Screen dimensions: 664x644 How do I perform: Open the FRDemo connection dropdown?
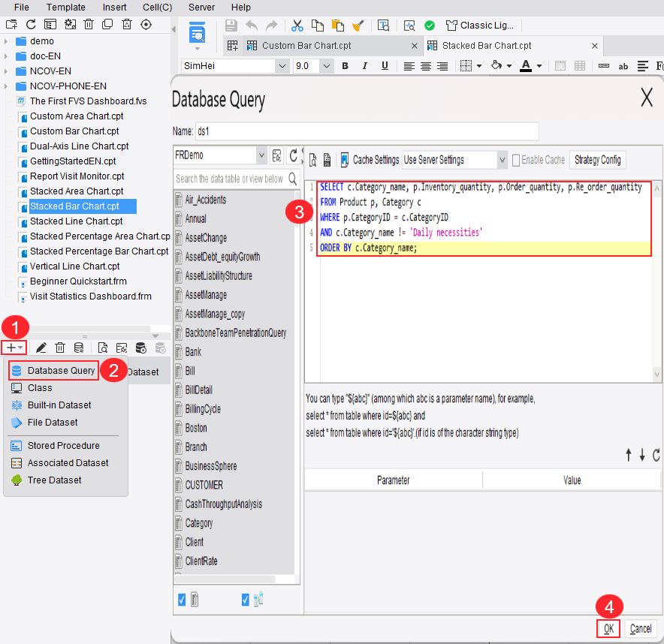point(261,155)
